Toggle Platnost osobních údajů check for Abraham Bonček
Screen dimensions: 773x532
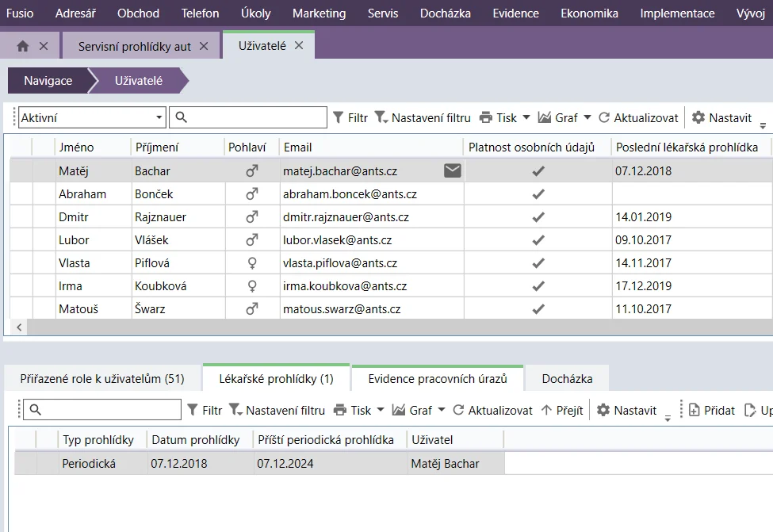click(538, 193)
